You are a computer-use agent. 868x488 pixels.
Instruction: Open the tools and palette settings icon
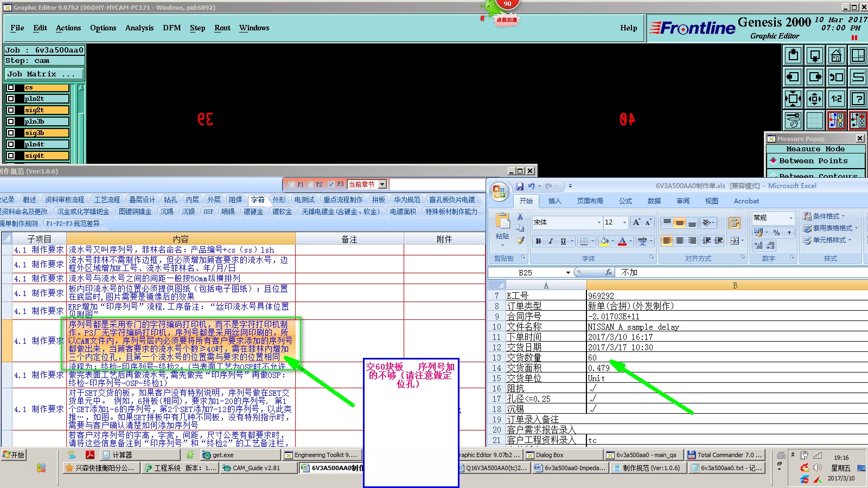(793, 120)
